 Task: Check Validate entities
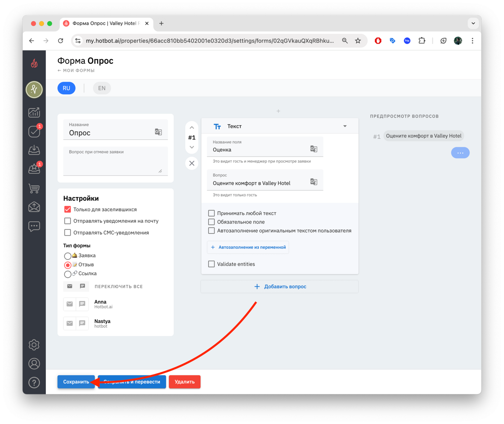pyautogui.click(x=211, y=264)
